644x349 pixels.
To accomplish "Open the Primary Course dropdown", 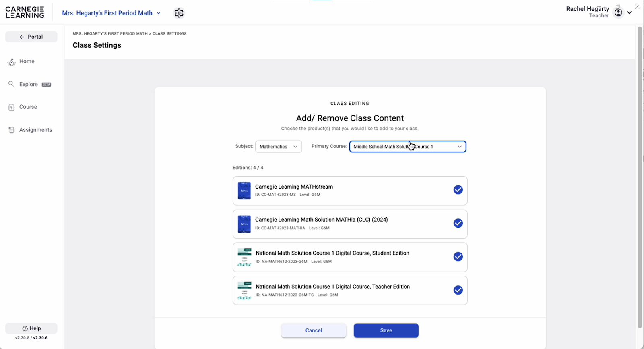I will (x=408, y=147).
